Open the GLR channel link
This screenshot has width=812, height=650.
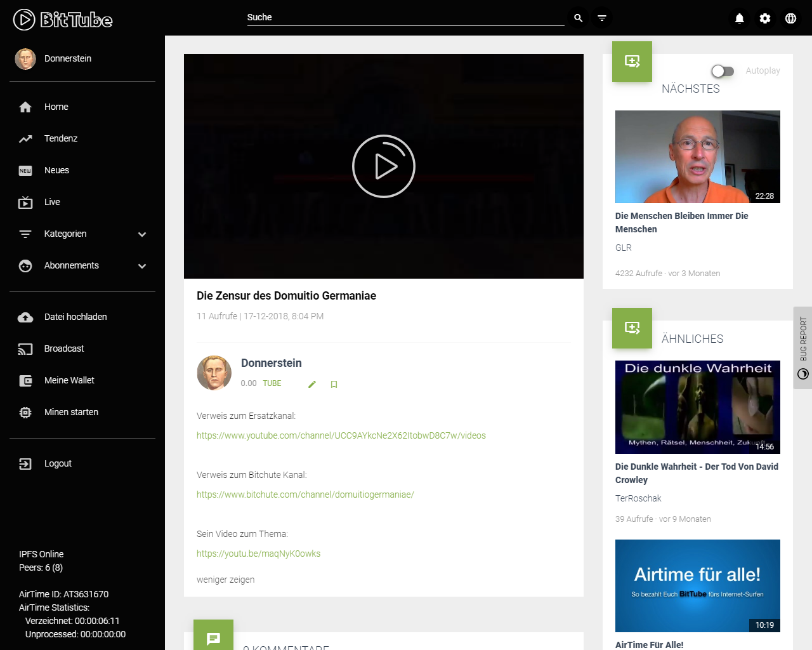(624, 248)
